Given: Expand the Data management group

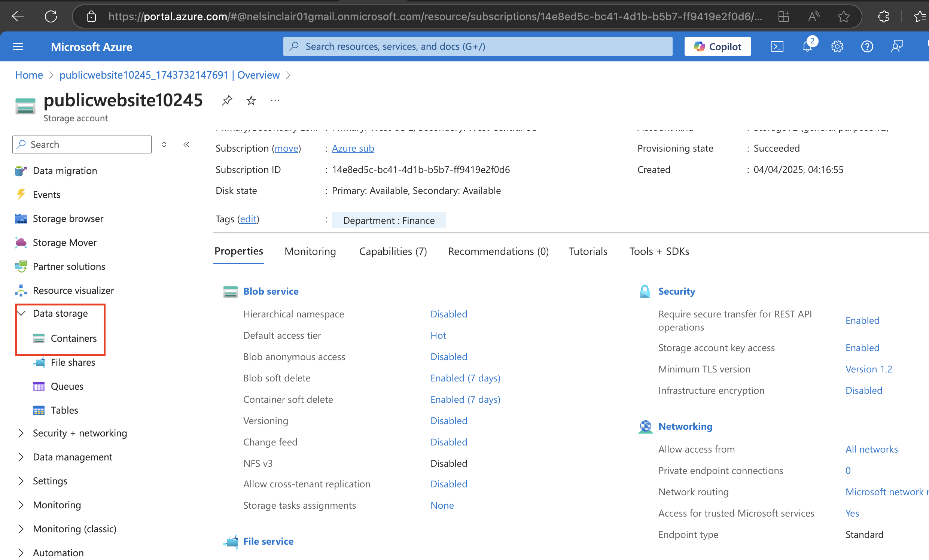Looking at the screenshot, I should pyautogui.click(x=72, y=457).
